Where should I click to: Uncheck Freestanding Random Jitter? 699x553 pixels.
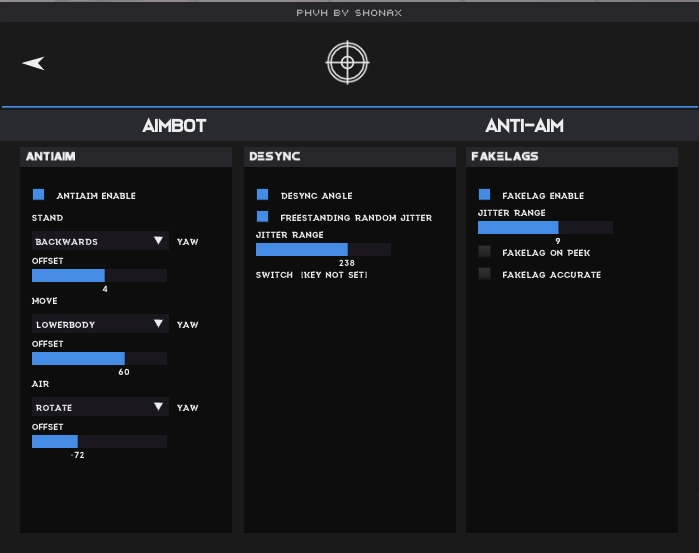point(263,217)
